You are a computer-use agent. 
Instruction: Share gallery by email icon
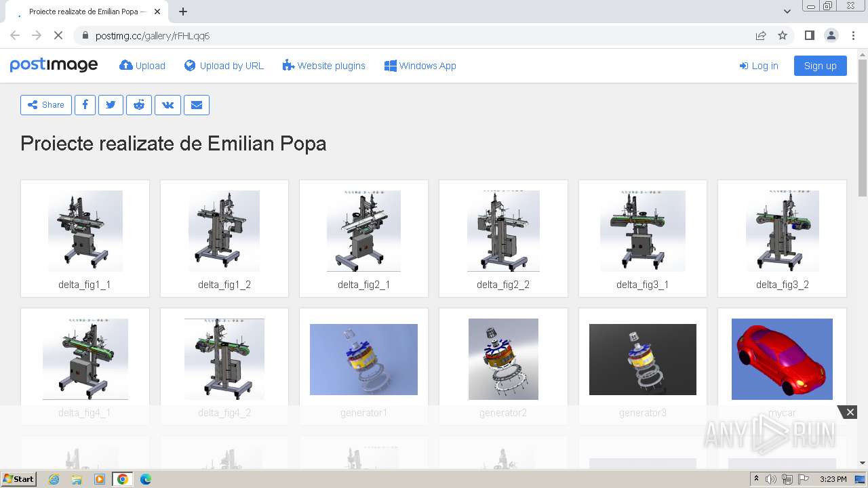coord(197,105)
